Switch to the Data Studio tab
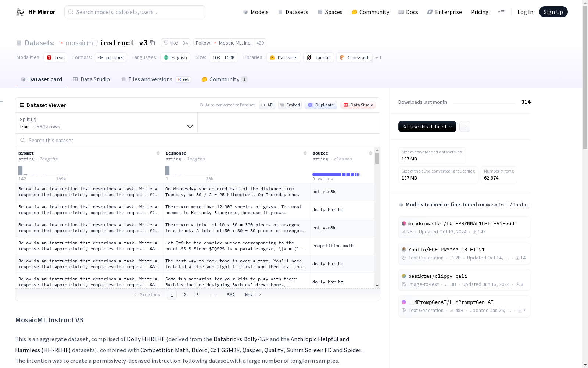This screenshot has height=368, width=588. [x=91, y=79]
